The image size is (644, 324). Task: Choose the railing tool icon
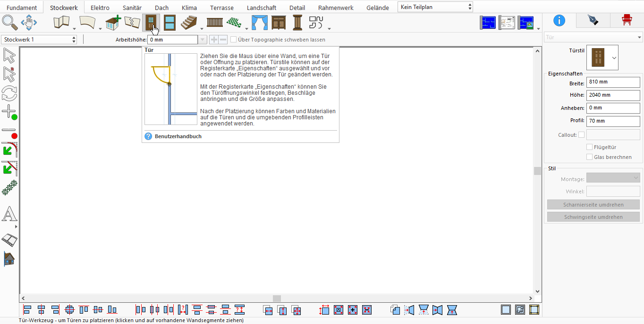coord(215,22)
